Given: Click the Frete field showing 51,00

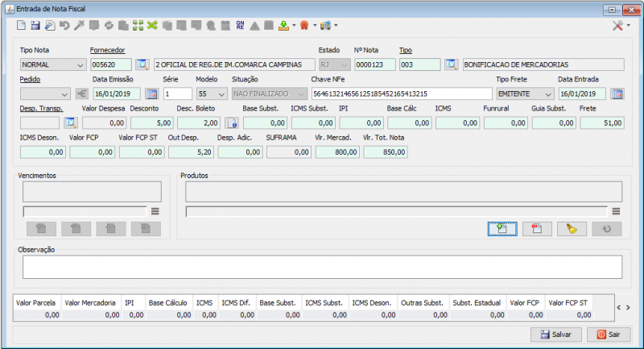Looking at the screenshot, I should pos(602,123).
